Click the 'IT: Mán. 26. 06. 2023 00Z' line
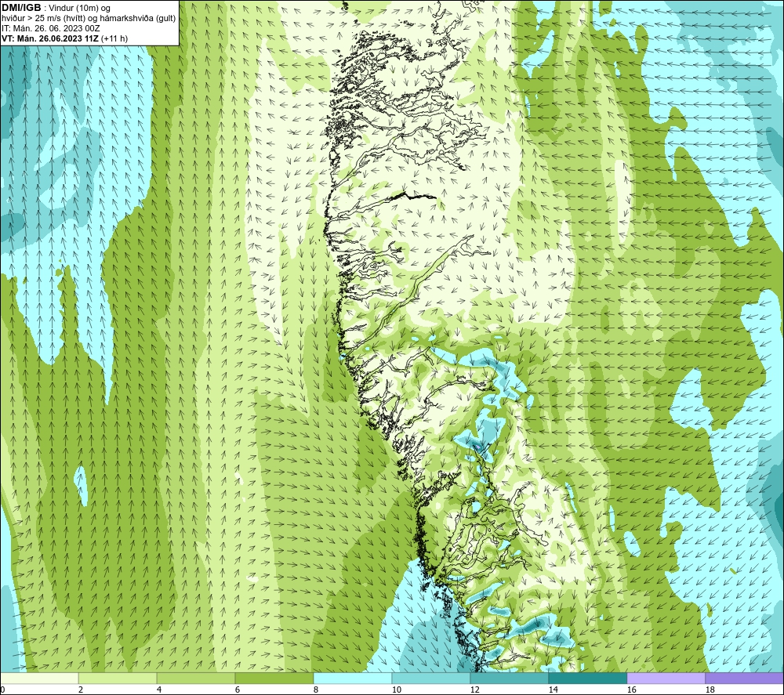This screenshot has width=784, height=695. [50, 28]
